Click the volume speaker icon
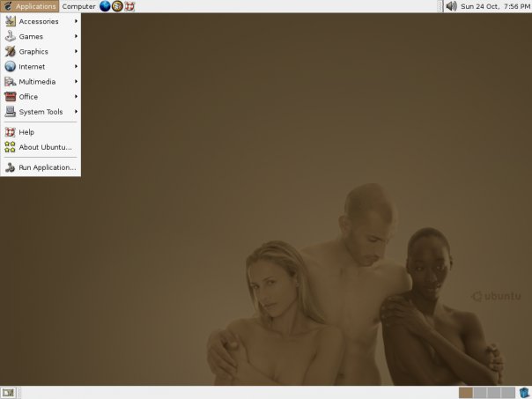 [451, 6]
